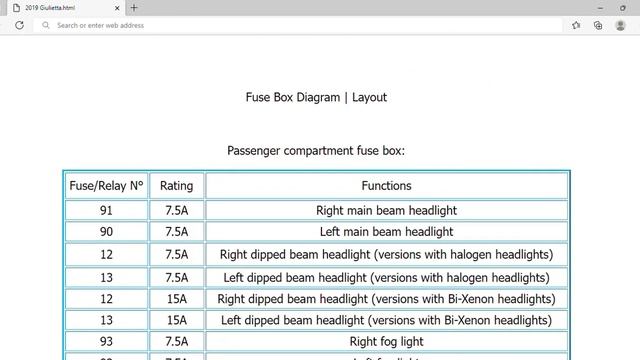640x360 pixels.
Task: Select fuse 12 in the Bi-Xenon row
Action: click(107, 299)
